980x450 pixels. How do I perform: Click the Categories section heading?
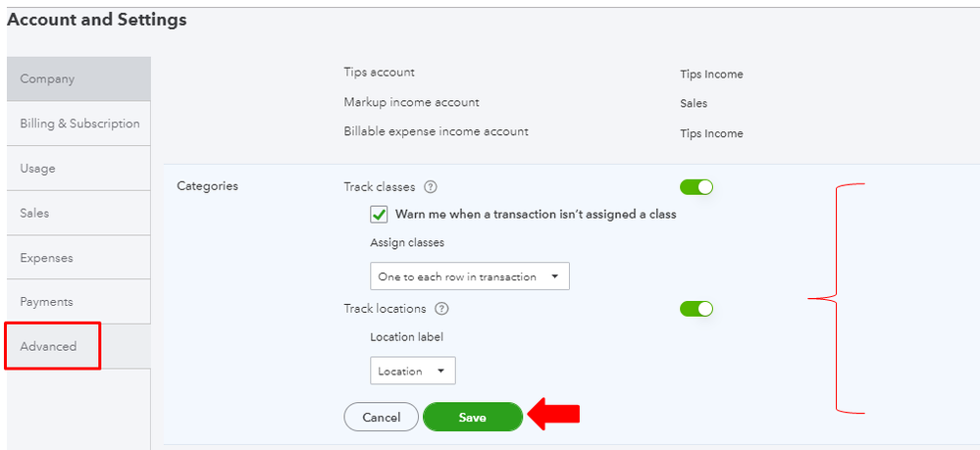[x=207, y=185]
